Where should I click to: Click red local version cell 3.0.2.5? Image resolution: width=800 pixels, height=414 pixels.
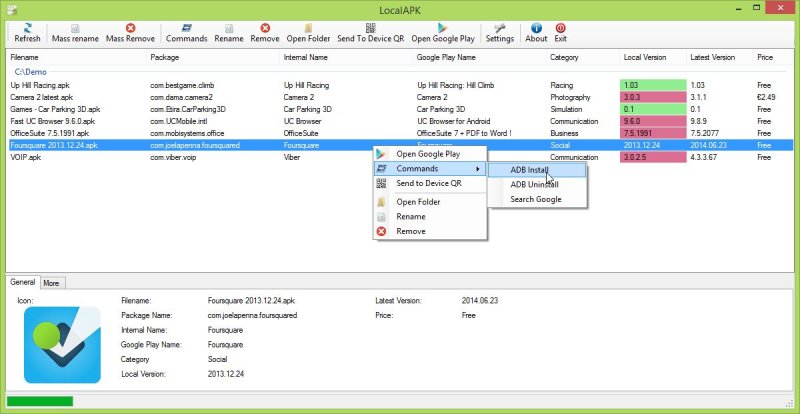(x=653, y=157)
